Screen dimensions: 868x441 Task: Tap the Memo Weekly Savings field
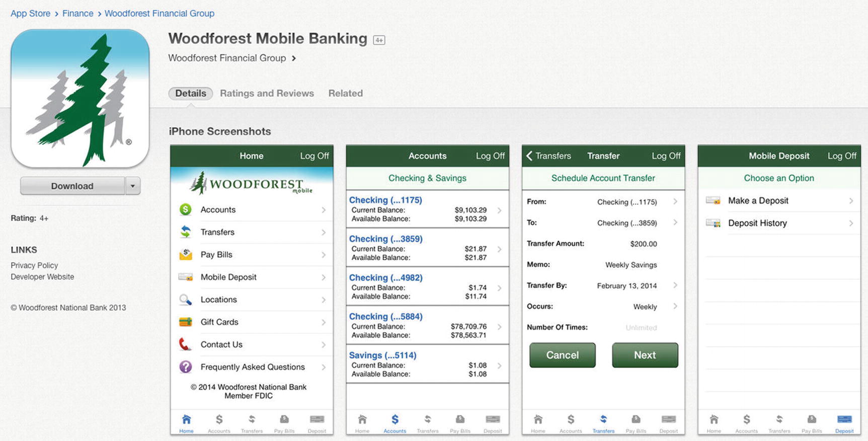[603, 265]
